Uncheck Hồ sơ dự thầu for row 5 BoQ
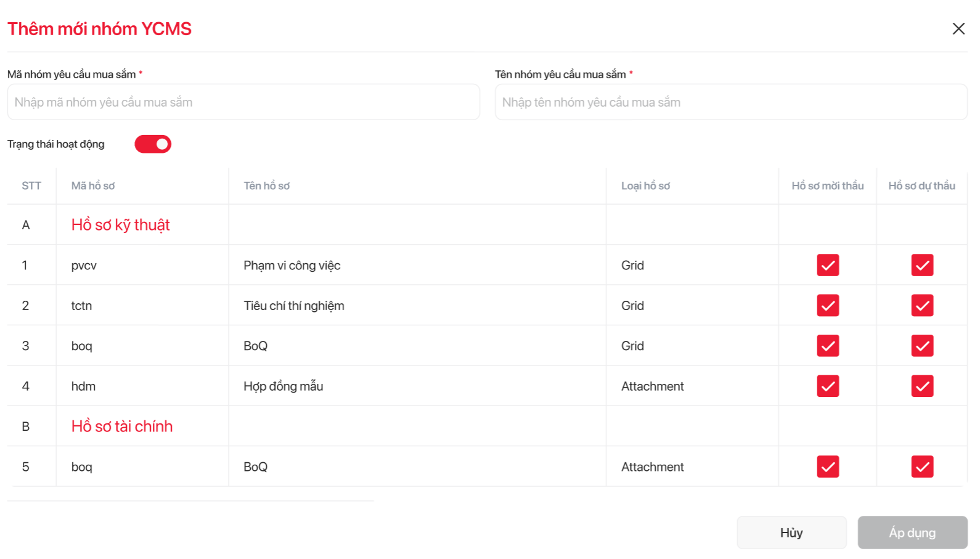The height and width of the screenshot is (559, 980). click(922, 467)
